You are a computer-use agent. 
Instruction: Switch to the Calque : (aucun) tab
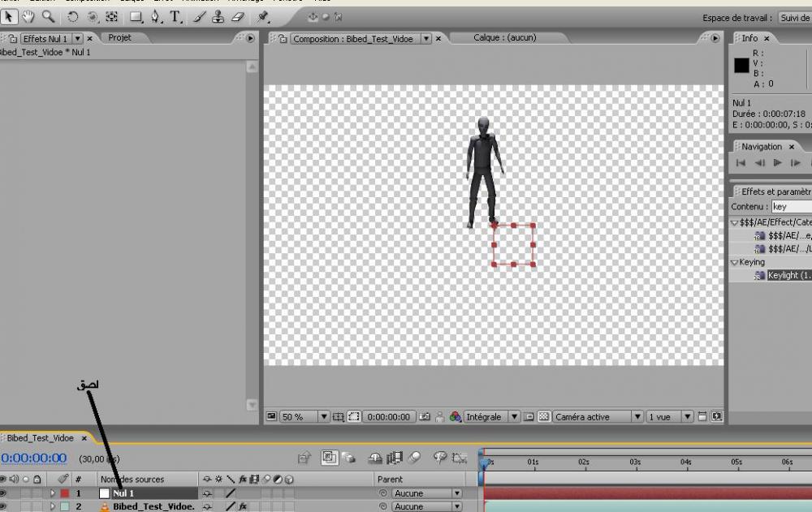click(505, 37)
